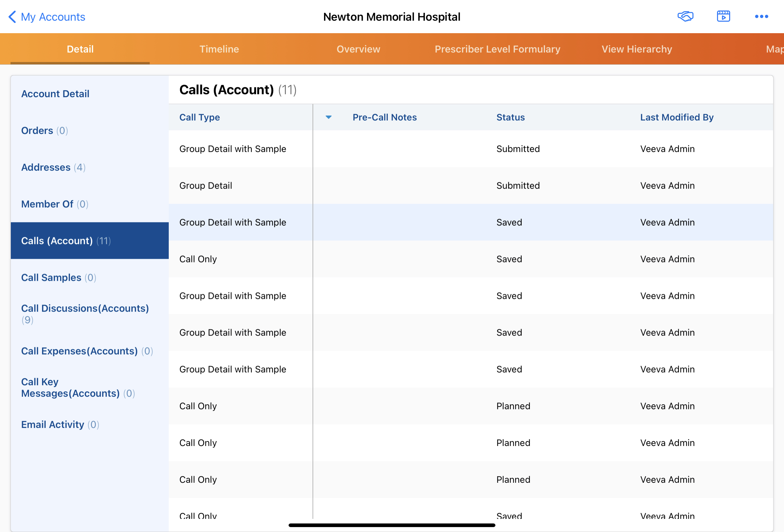
Task: Switch to the Timeline tab
Action: pyautogui.click(x=219, y=49)
